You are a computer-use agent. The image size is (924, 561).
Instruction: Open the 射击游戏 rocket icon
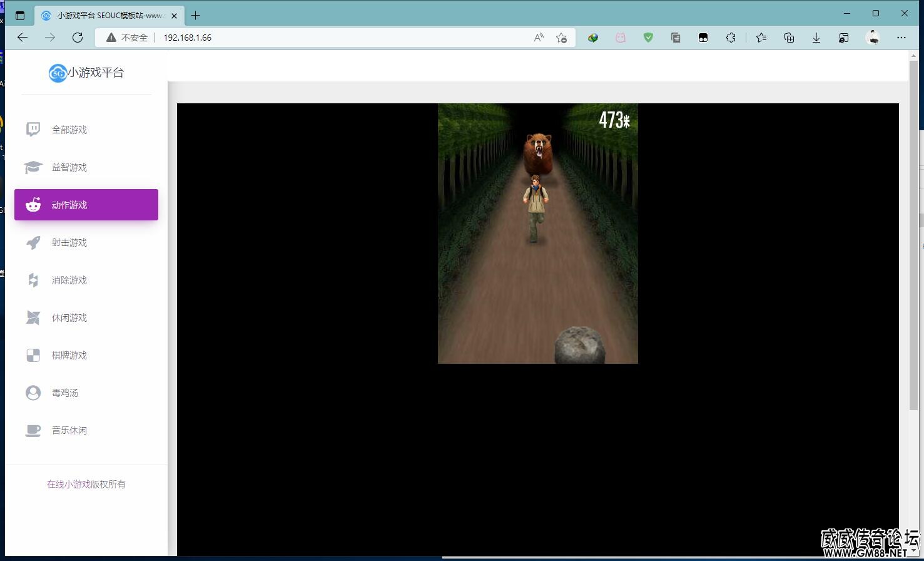(x=33, y=242)
